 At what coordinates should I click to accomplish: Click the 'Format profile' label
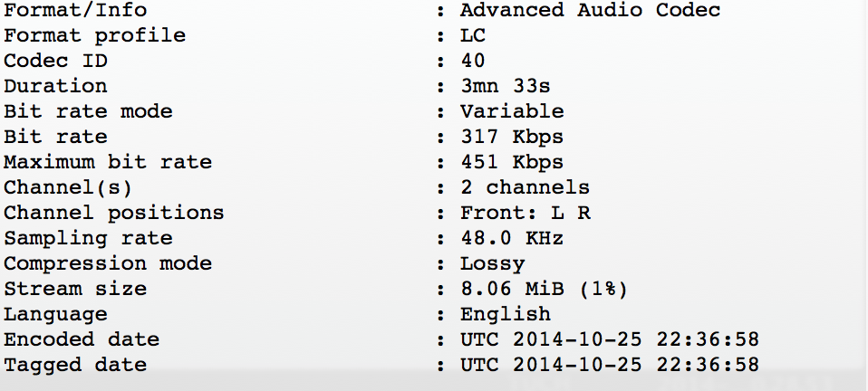point(94,35)
